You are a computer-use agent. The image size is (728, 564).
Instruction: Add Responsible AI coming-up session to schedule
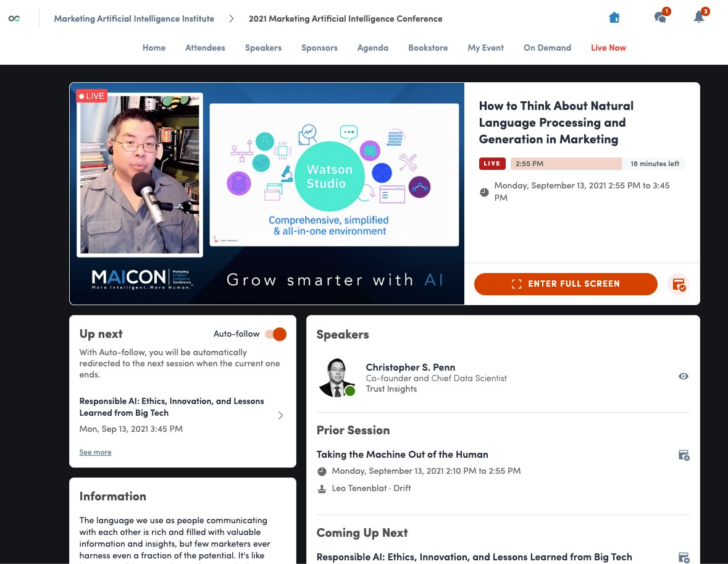coord(684,557)
